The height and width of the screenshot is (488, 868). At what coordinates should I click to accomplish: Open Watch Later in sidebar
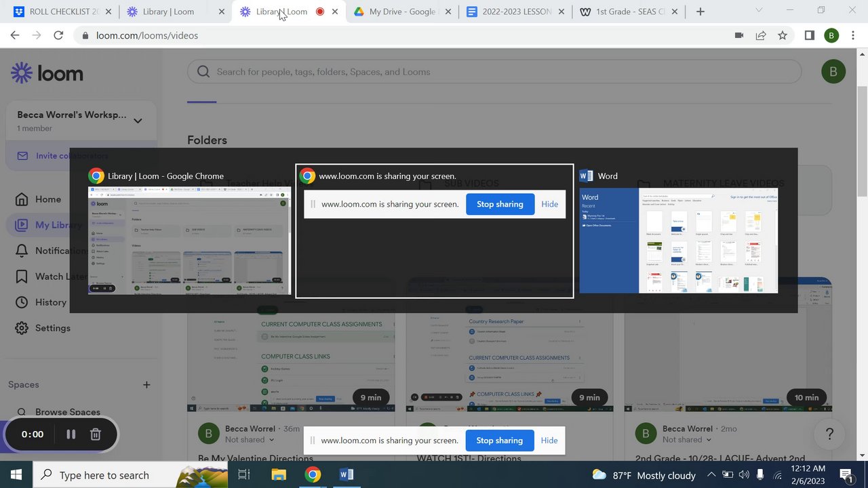point(51,277)
